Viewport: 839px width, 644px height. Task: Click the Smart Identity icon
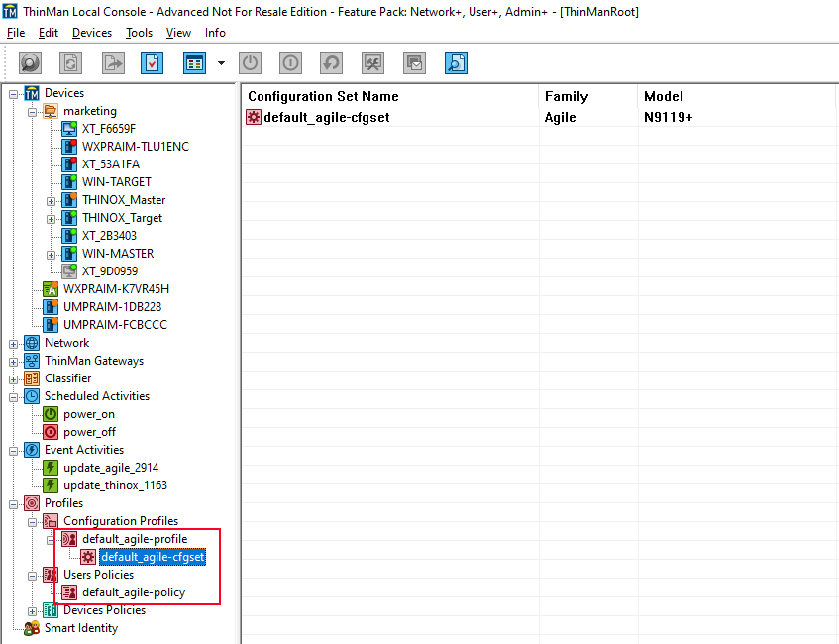click(x=32, y=628)
